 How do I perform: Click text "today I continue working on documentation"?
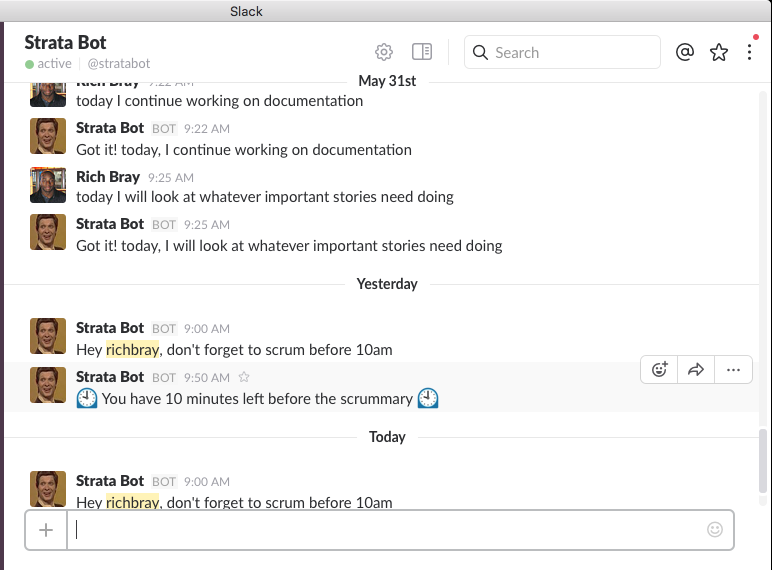coord(220,101)
